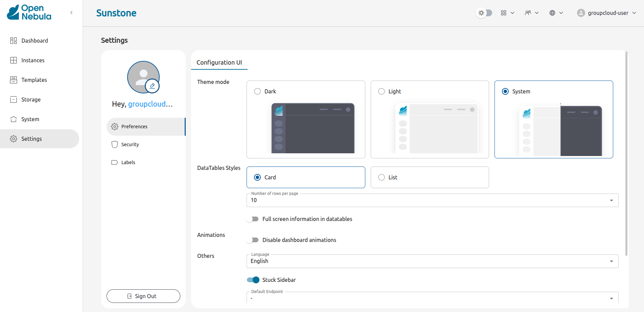This screenshot has height=312, width=644.
Task: Enable Disable dashboard animations toggle
Action: 252,240
